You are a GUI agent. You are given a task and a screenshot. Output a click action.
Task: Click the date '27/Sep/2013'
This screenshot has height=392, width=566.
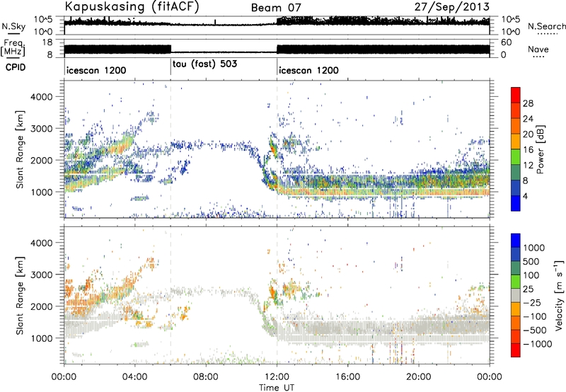pyautogui.click(x=452, y=6)
